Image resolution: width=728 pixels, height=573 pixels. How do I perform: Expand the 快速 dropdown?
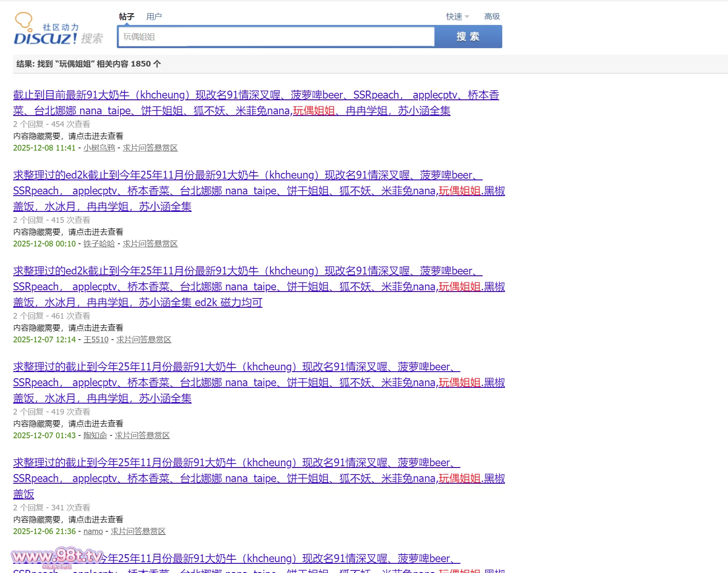tap(457, 17)
